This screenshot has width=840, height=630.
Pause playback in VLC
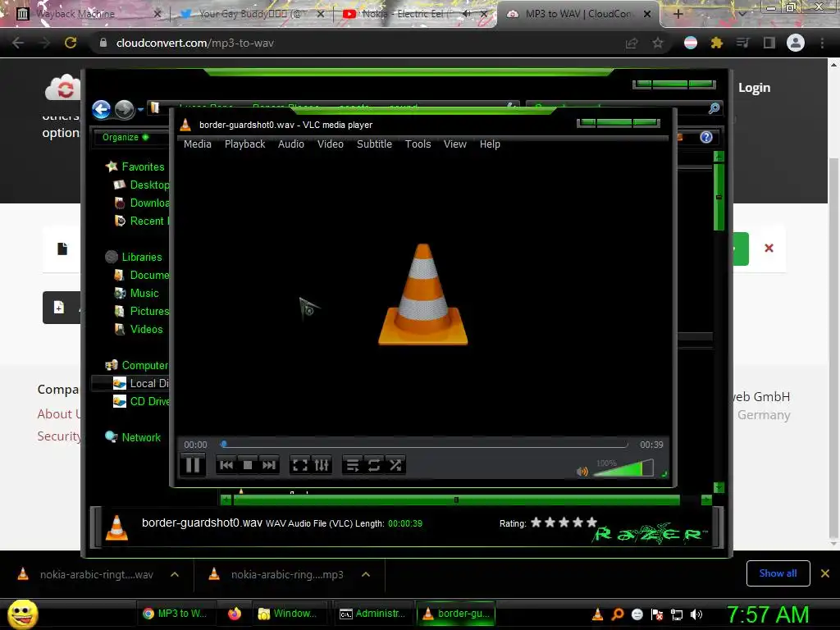[193, 465]
